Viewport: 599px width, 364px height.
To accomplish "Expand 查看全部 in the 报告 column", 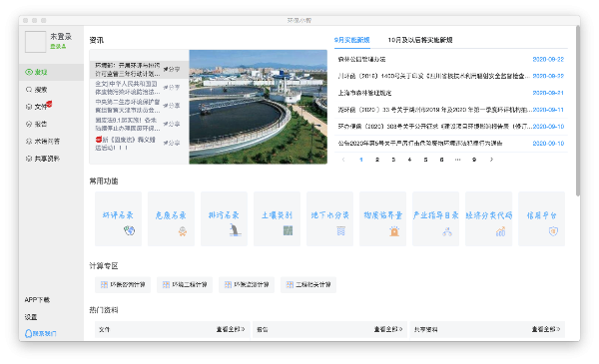I will click(388, 329).
